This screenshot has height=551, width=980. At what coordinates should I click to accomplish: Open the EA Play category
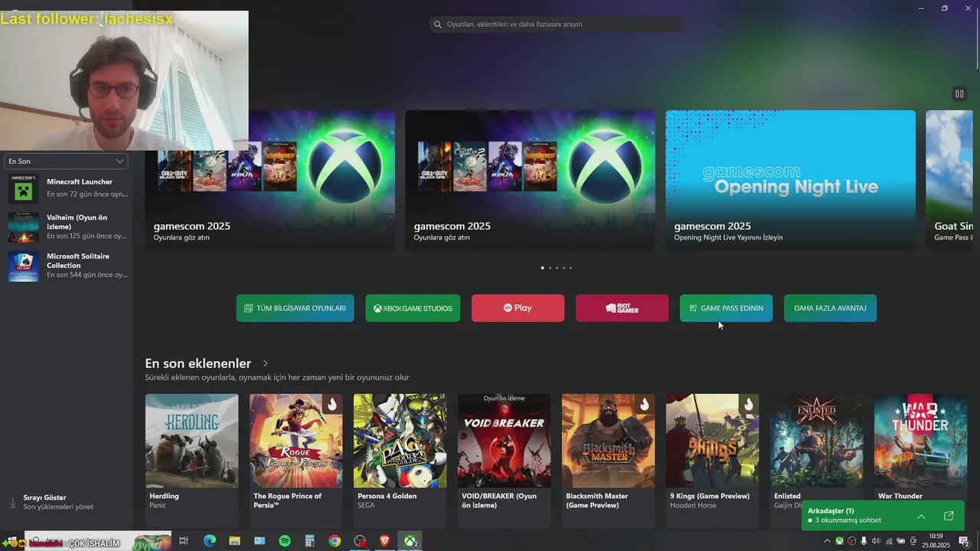coord(518,308)
